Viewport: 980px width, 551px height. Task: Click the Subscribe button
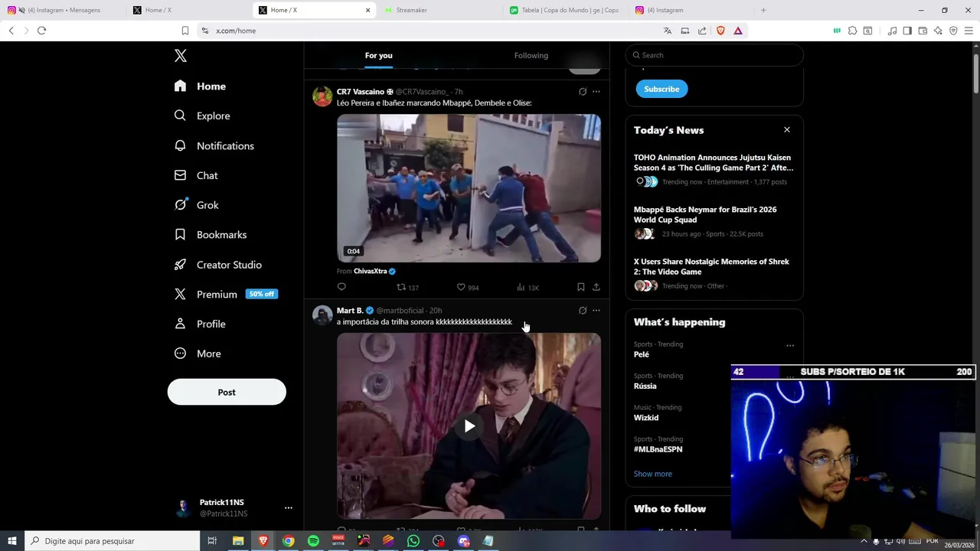point(661,89)
